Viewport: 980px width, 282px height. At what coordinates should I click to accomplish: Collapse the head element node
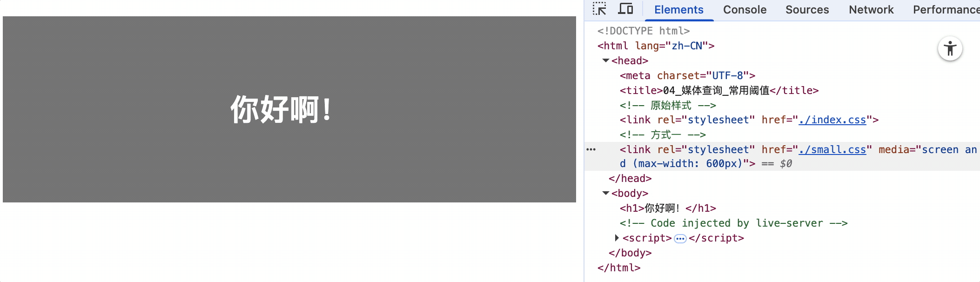606,60
